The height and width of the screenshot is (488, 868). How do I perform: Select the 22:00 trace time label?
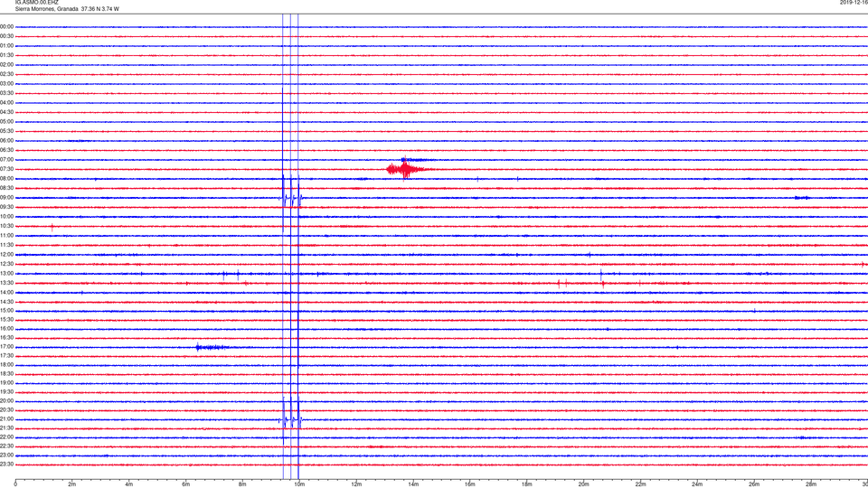click(x=6, y=437)
